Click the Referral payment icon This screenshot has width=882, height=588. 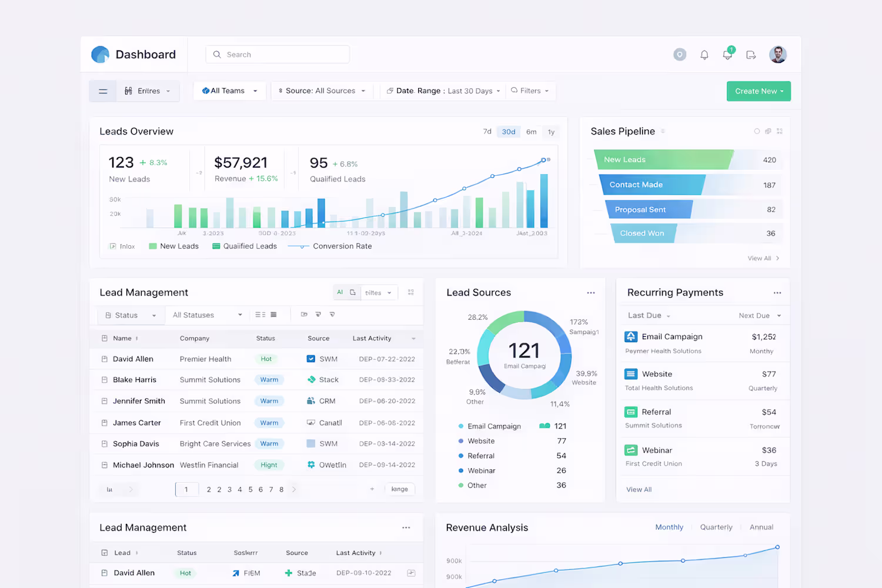coord(631,412)
